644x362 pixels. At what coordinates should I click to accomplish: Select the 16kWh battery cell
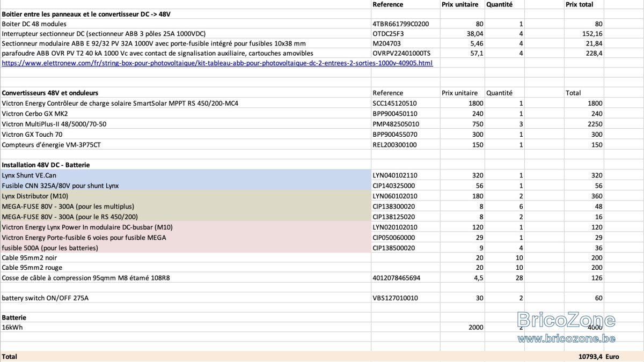186,327
